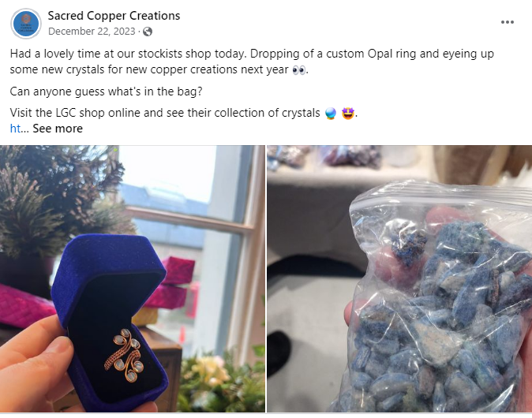532x418 pixels.
Task: Click the crystal ball emoji
Action: pos(331,114)
